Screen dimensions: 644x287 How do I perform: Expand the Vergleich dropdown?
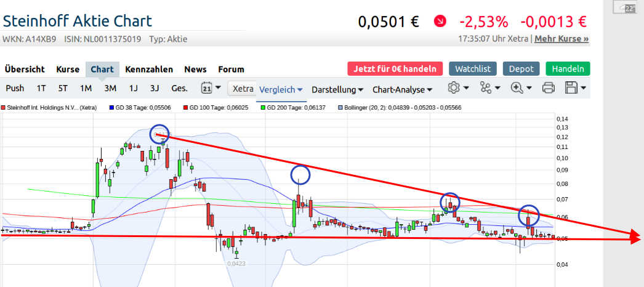281,89
